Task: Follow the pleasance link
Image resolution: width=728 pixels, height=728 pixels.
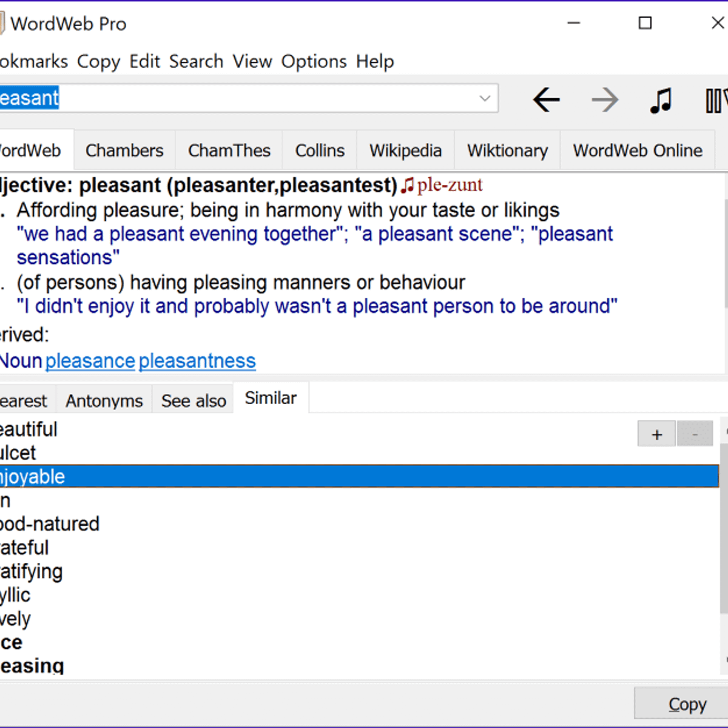Action: click(x=90, y=361)
